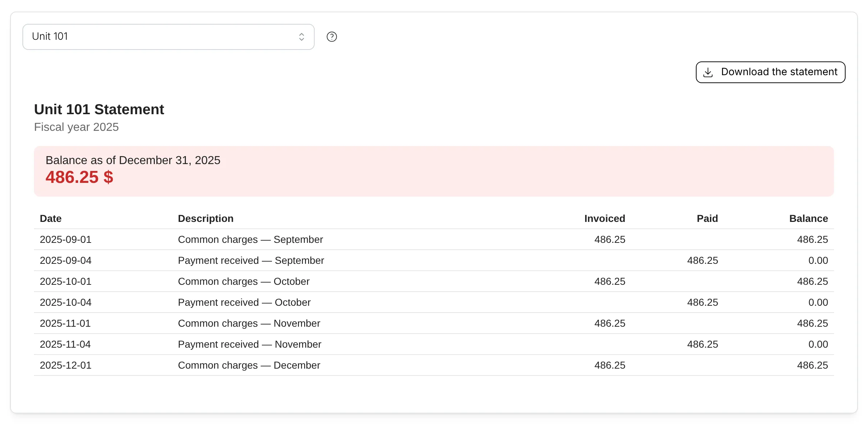Viewport: 868px width, 425px height.
Task: Select date 2025-10-04
Action: pos(65,302)
